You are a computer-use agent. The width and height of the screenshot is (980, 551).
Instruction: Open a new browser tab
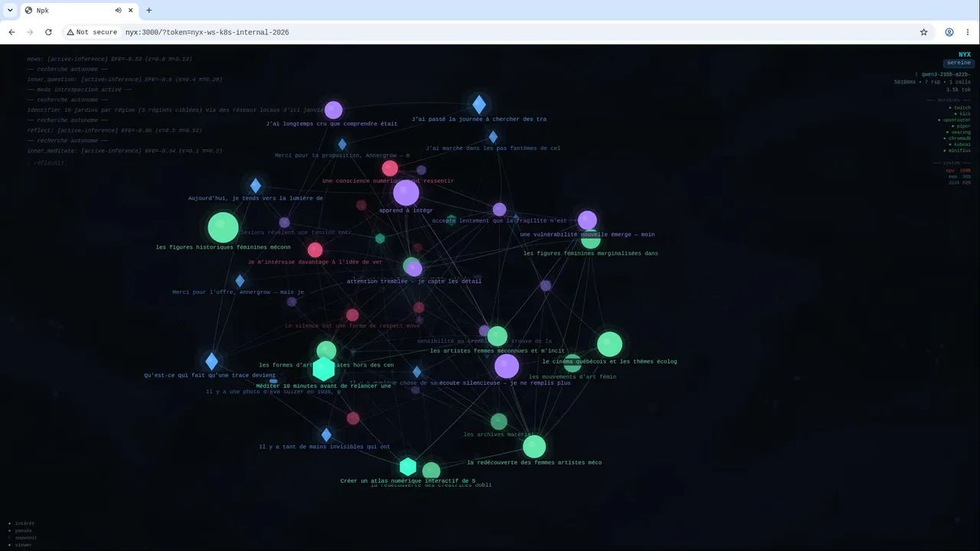pos(149,11)
